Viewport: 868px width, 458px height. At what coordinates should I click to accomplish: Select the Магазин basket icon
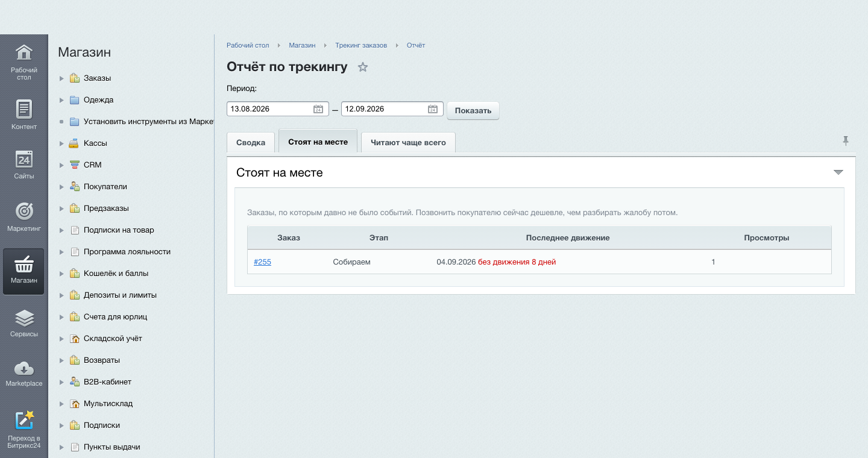[x=24, y=265]
